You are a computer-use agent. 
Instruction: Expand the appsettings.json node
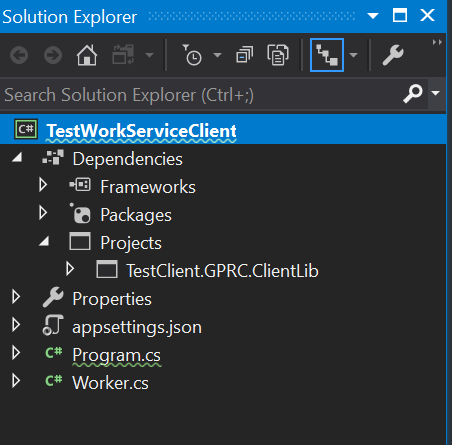pos(16,325)
